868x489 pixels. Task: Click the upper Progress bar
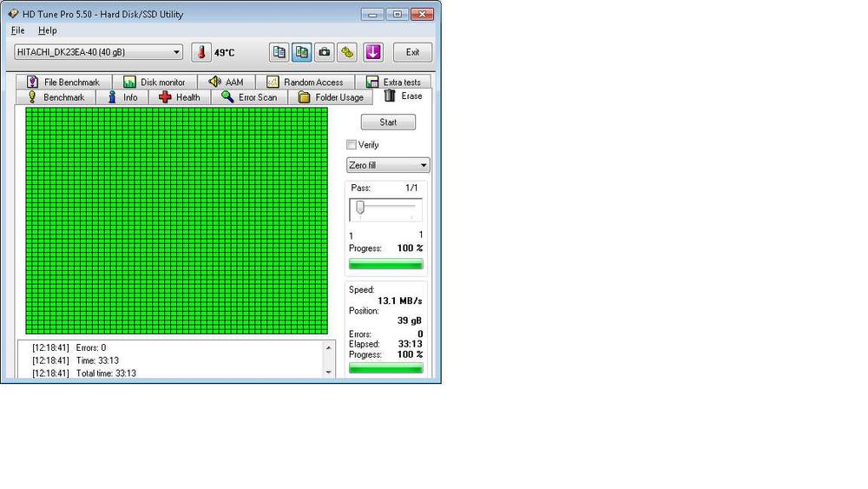(386, 264)
